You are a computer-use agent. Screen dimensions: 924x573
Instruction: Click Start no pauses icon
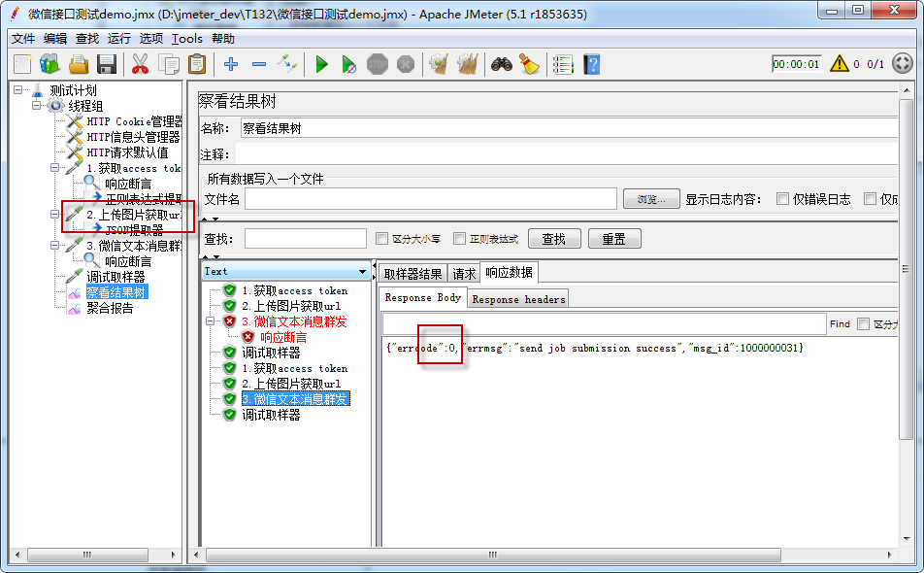coord(348,64)
